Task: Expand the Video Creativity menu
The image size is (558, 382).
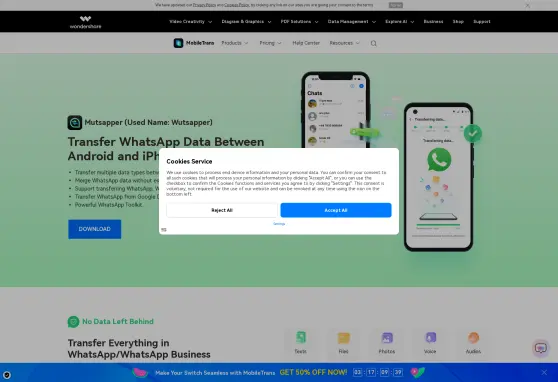Action: point(190,22)
